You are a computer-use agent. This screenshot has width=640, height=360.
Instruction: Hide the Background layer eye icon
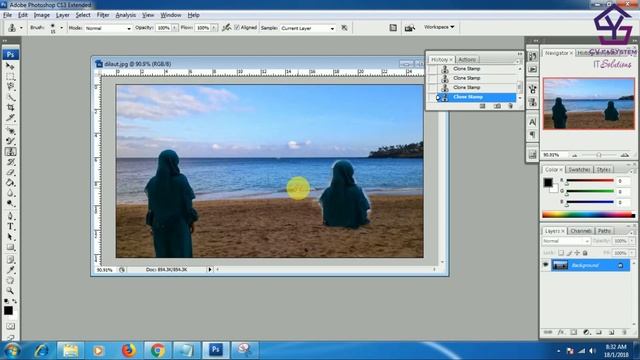[545, 265]
